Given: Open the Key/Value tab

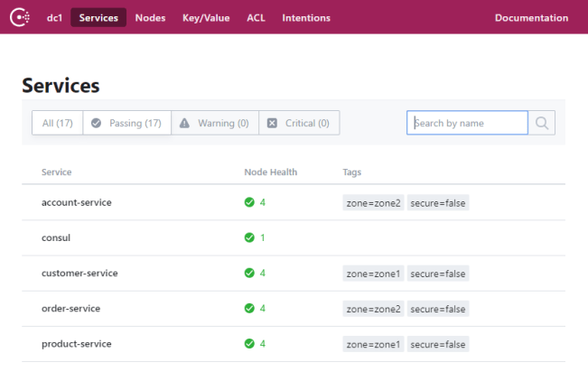Looking at the screenshot, I should (x=206, y=18).
